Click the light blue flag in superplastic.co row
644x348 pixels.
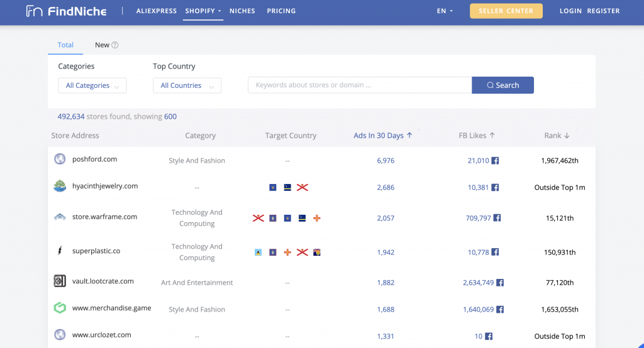[258, 252]
